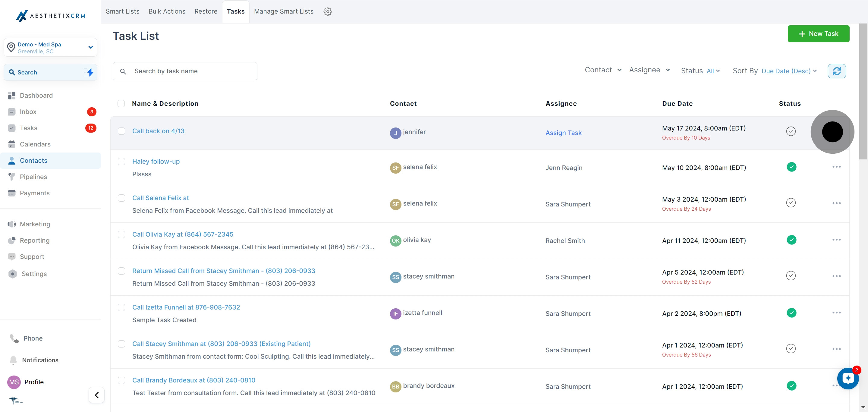
Task: Open the Call back on 4/13 task link
Action: coord(158,131)
